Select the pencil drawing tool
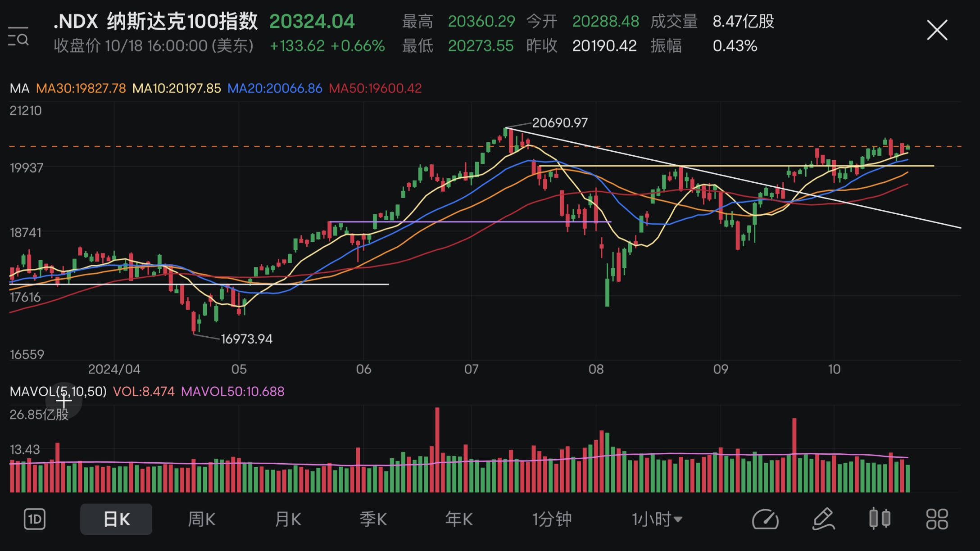980x551 pixels. tap(824, 519)
